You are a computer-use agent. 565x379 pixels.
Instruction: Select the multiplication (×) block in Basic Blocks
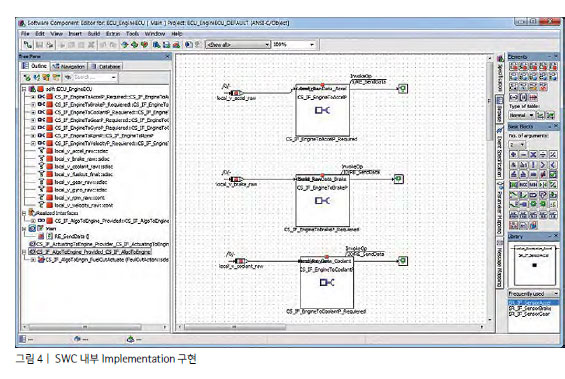coord(533,155)
